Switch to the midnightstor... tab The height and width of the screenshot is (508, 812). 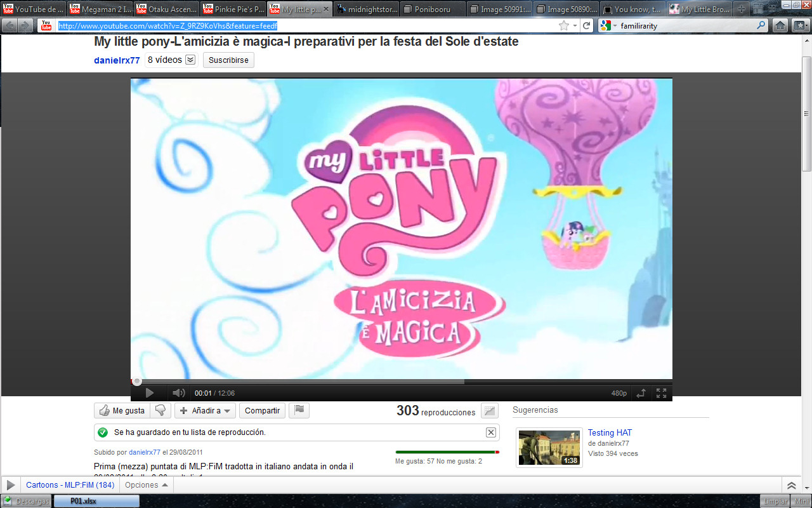(367, 10)
